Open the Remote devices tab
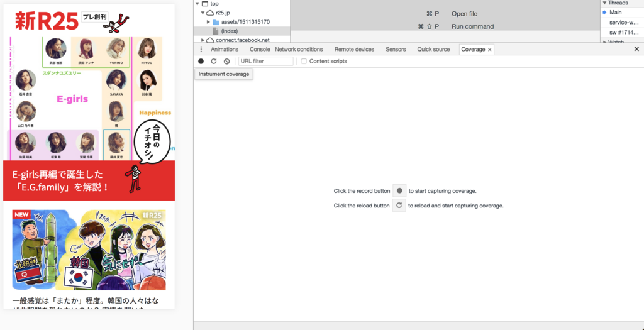 tap(354, 49)
